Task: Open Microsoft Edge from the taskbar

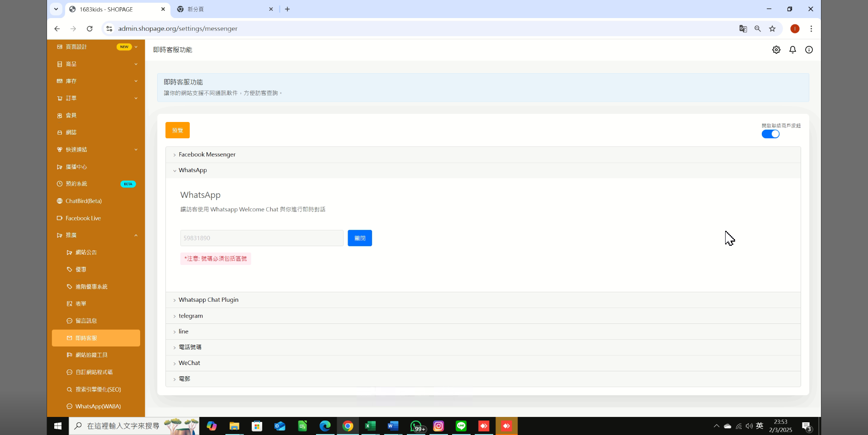Action: [x=325, y=426]
